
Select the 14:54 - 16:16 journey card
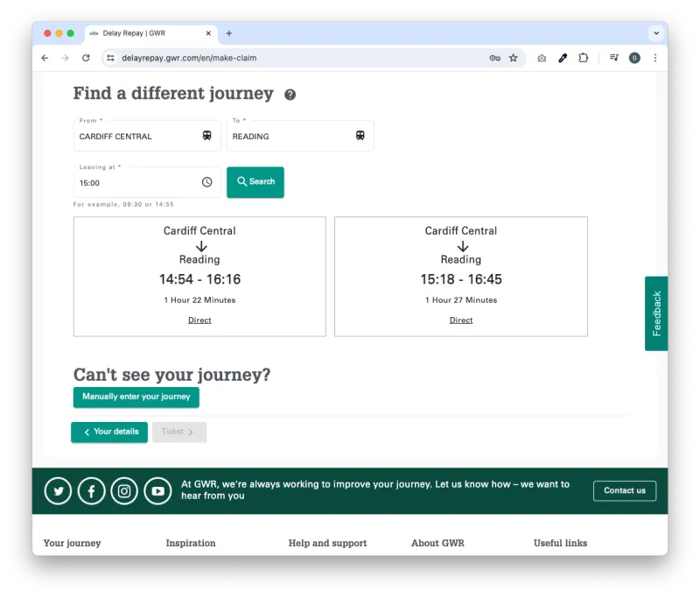(x=199, y=277)
